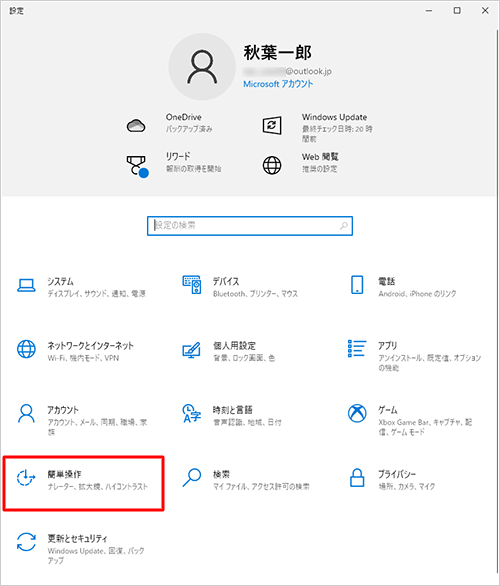The height and width of the screenshot is (586, 500).
Task: Click the "Windows Update、回復、バックアップ" description
Action: [x=96, y=556]
